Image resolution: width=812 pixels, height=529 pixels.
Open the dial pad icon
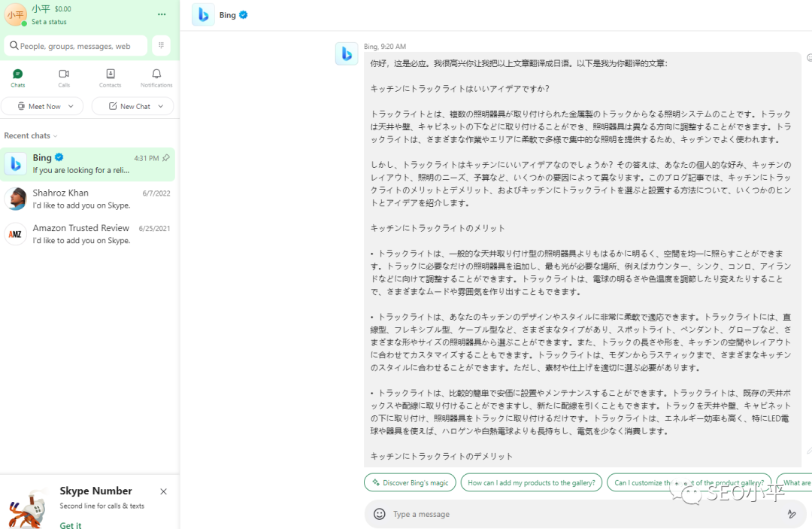(161, 46)
